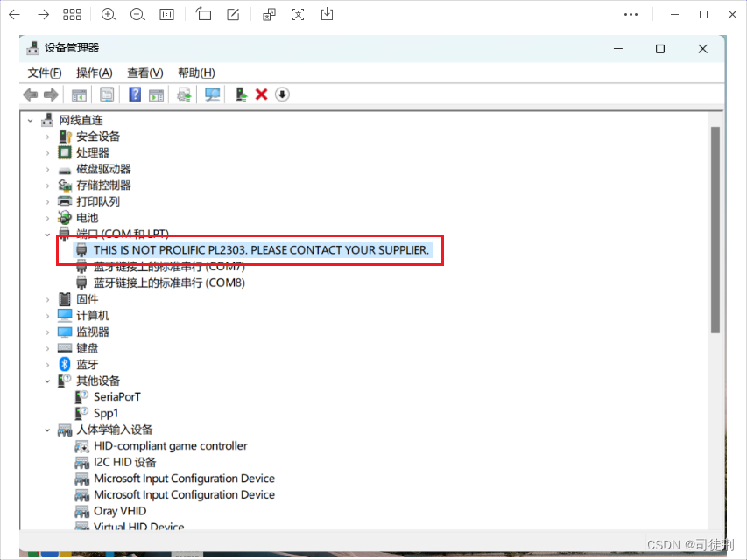
Task: Click the Device Manager vertical scrollbar thumb
Action: point(715,230)
